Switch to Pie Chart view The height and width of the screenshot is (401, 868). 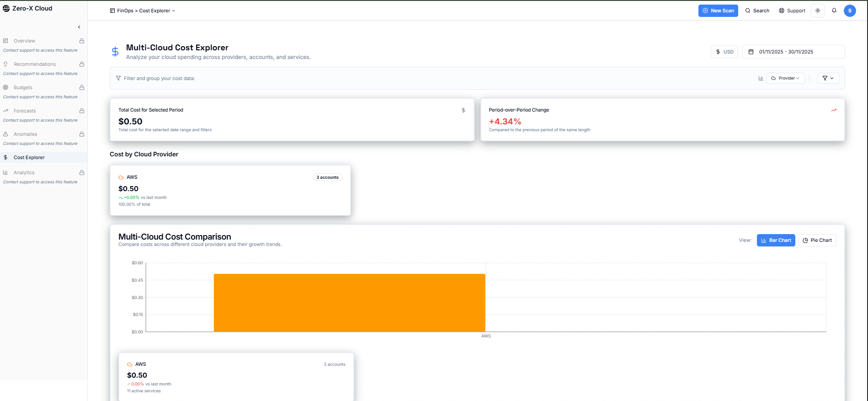tap(817, 240)
